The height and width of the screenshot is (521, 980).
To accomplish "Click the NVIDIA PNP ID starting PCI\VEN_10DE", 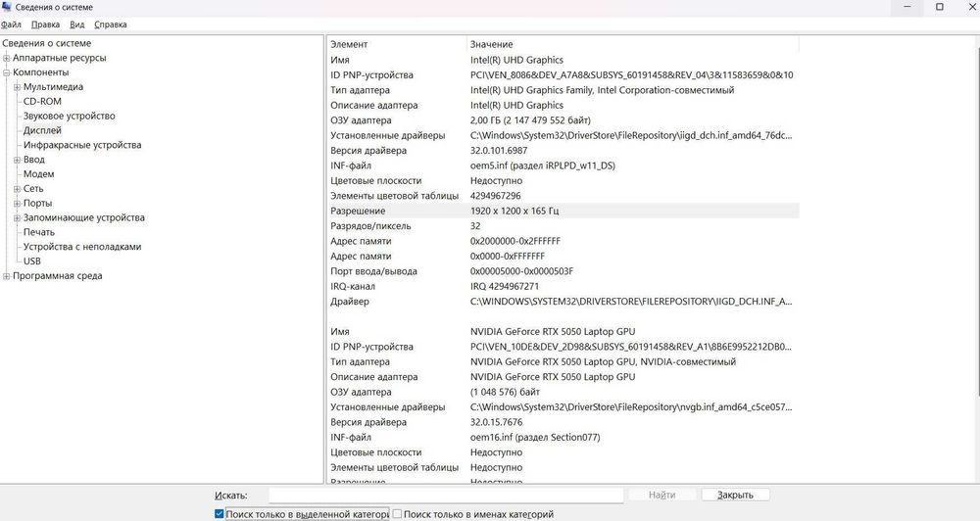I will pos(631,347).
